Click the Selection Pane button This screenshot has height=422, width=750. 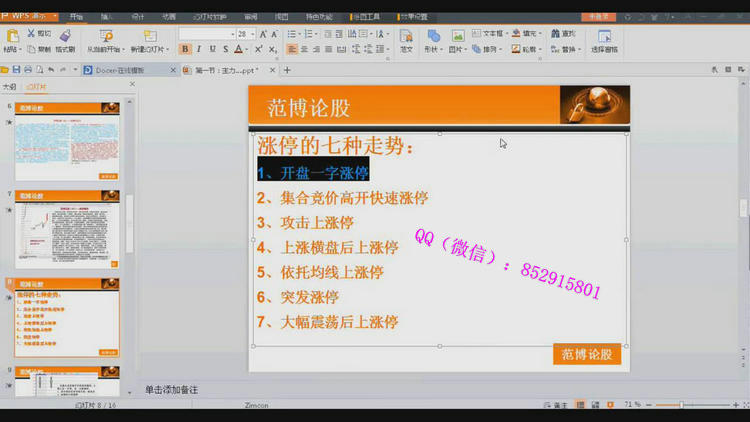click(604, 41)
